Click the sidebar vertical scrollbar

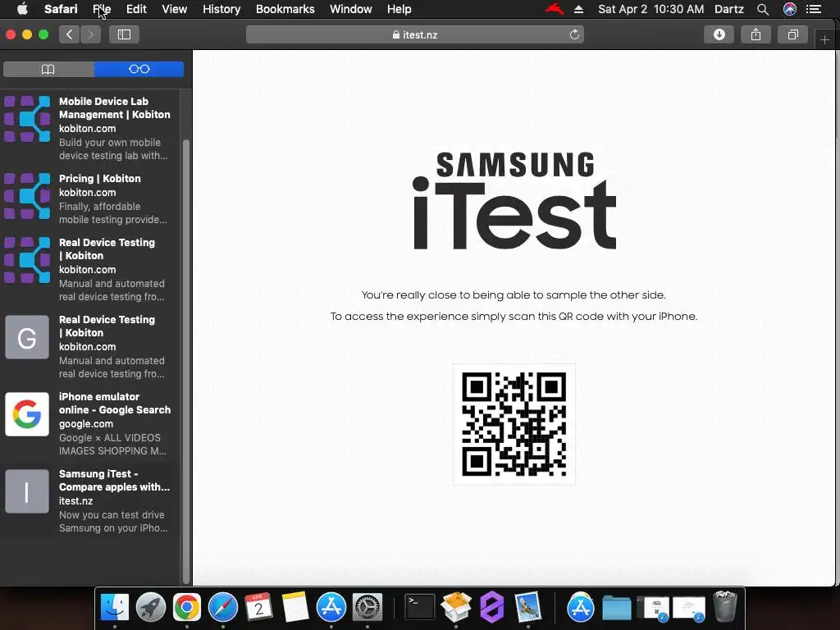coord(186,362)
